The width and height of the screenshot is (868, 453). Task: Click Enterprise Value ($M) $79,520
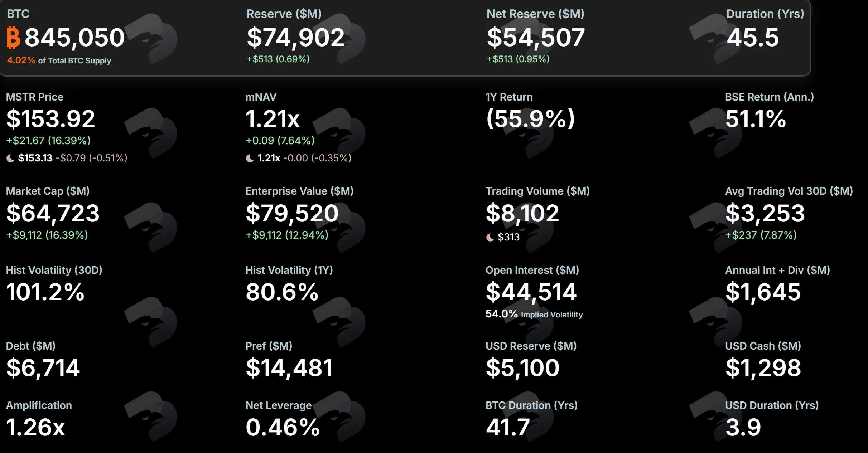click(x=292, y=213)
